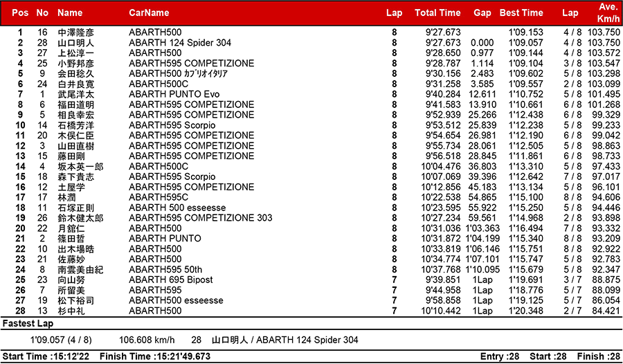Select driver name 相良幸宏
This screenshot has height=364, width=623.
click(75, 116)
